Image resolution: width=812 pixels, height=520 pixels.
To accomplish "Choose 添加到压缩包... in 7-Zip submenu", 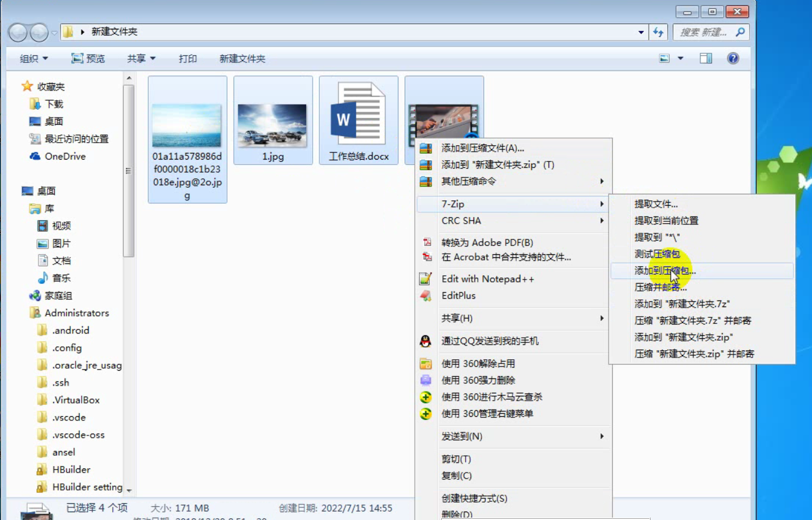I will click(702, 270).
